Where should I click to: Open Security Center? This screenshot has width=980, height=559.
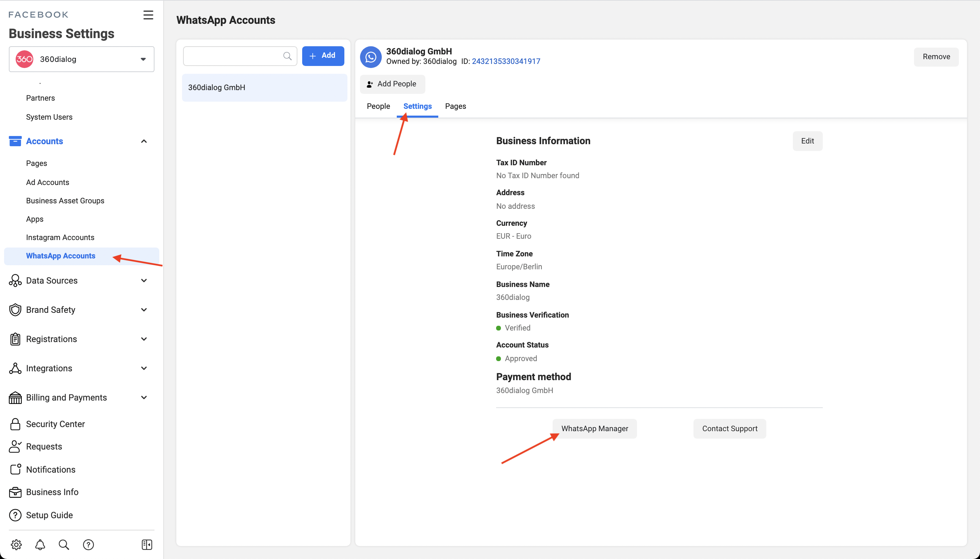[x=55, y=424]
